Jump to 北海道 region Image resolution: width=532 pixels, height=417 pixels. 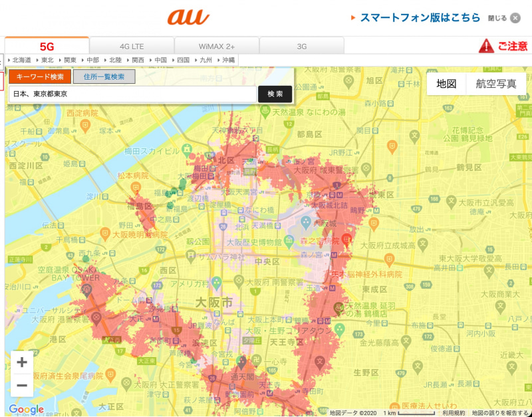click(21, 60)
